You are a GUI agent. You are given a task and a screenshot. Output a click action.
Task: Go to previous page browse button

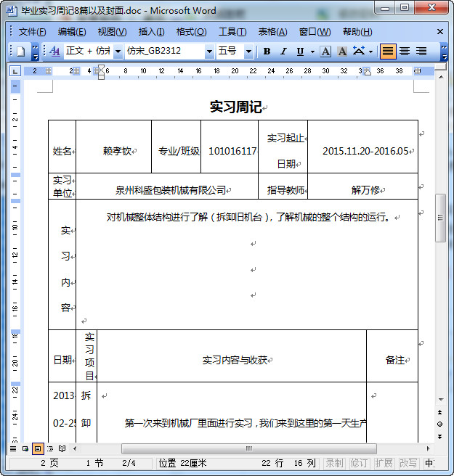[x=440, y=412]
